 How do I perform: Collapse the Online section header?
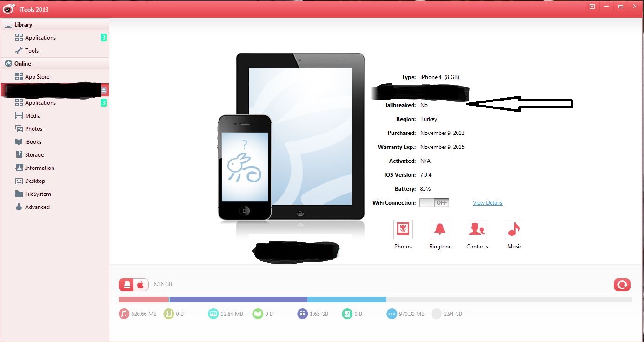pos(54,64)
